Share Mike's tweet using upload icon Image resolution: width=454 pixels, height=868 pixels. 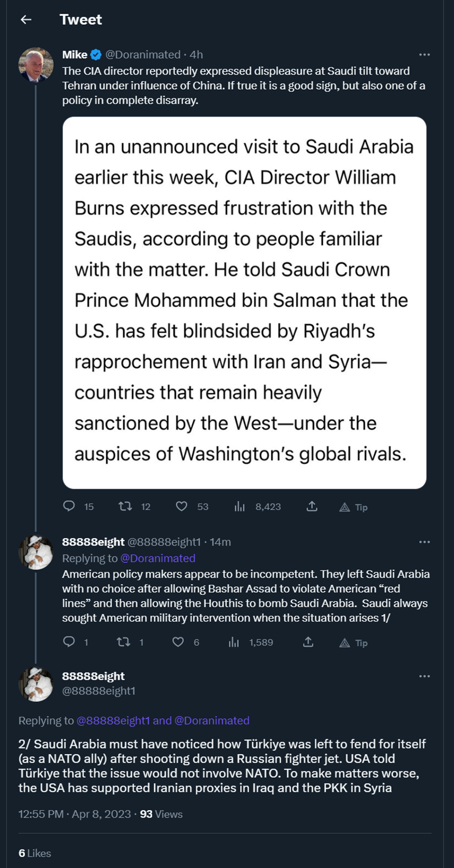312,506
